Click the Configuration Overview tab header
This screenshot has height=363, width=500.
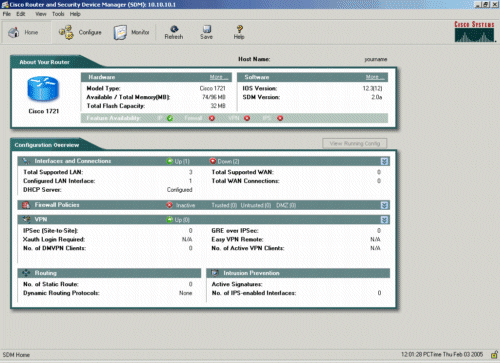click(47, 145)
